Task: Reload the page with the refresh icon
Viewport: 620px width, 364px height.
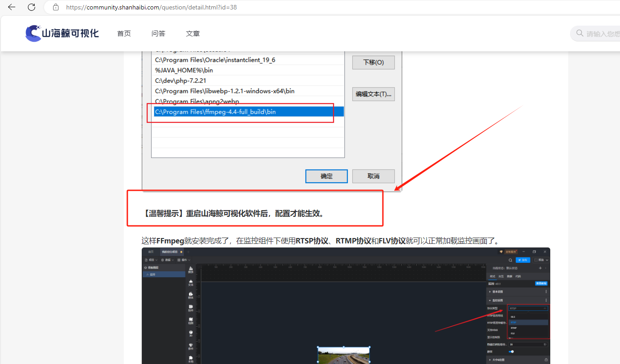Action: pyautogui.click(x=31, y=7)
